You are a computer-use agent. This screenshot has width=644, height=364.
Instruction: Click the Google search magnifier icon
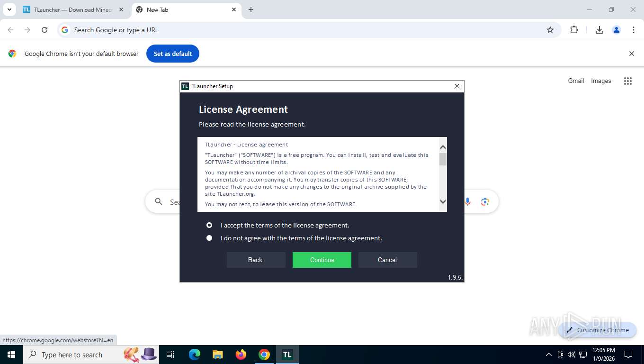(x=159, y=202)
